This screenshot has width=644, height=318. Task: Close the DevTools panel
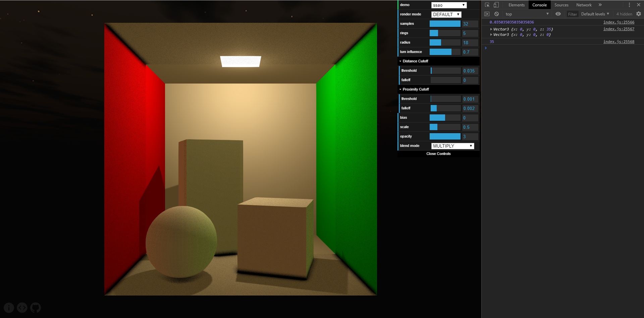639,5
